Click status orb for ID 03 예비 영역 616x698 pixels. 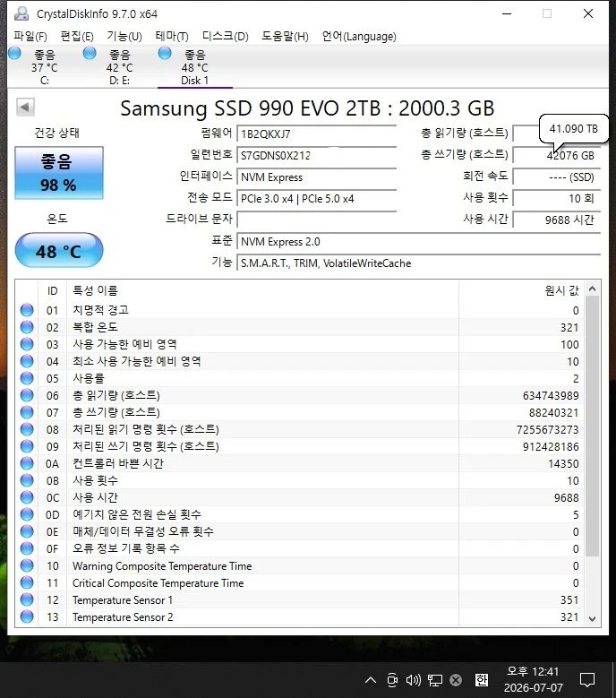[27, 344]
